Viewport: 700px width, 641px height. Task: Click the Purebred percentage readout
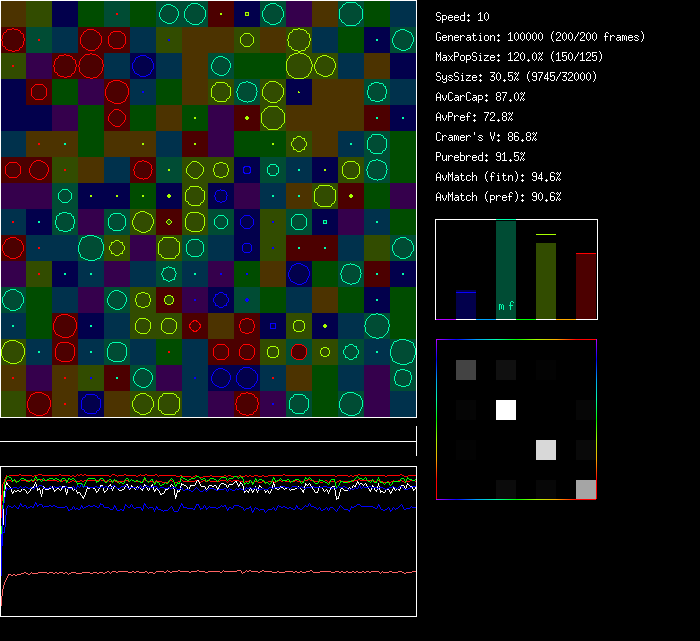coord(480,157)
